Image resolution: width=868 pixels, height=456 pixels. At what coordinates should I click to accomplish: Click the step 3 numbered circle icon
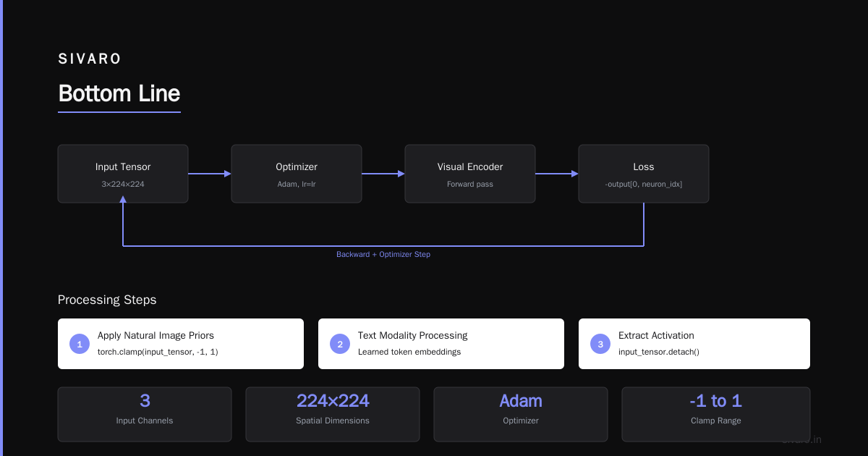pos(600,344)
